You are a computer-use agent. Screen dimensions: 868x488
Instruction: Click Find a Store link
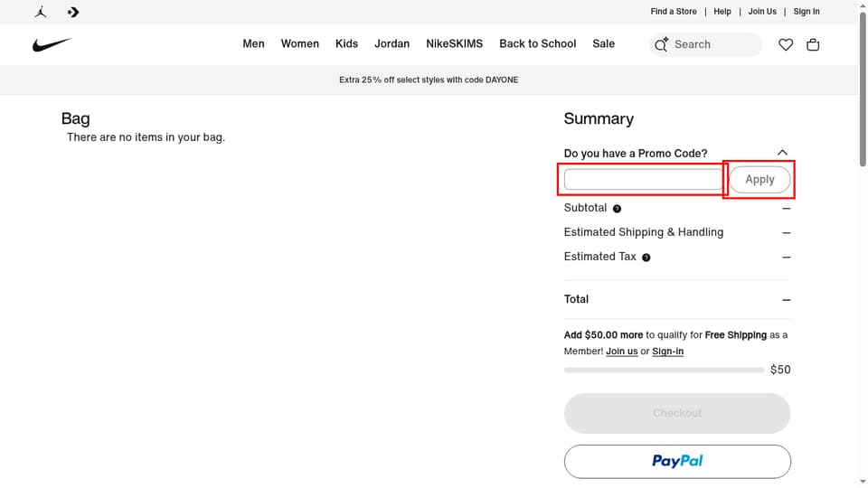pos(674,11)
